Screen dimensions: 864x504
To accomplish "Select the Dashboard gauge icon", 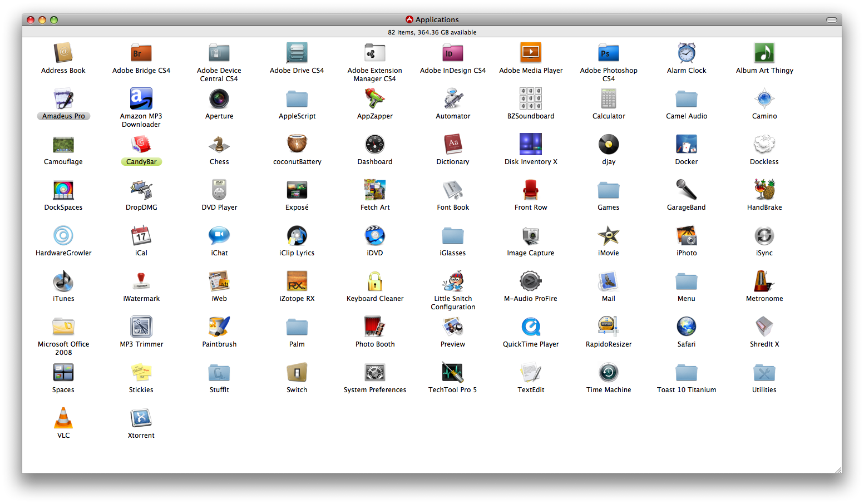I will (x=375, y=144).
